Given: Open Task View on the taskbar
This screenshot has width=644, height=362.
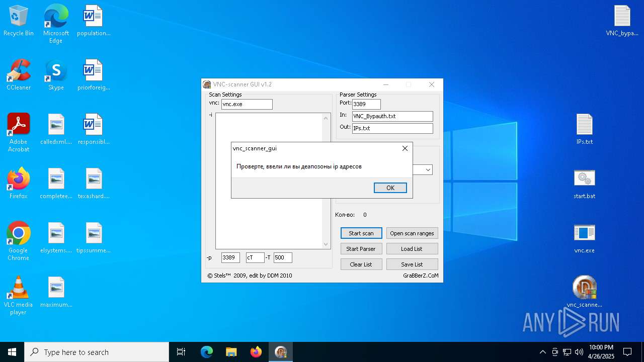Looking at the screenshot, I should (x=181, y=352).
